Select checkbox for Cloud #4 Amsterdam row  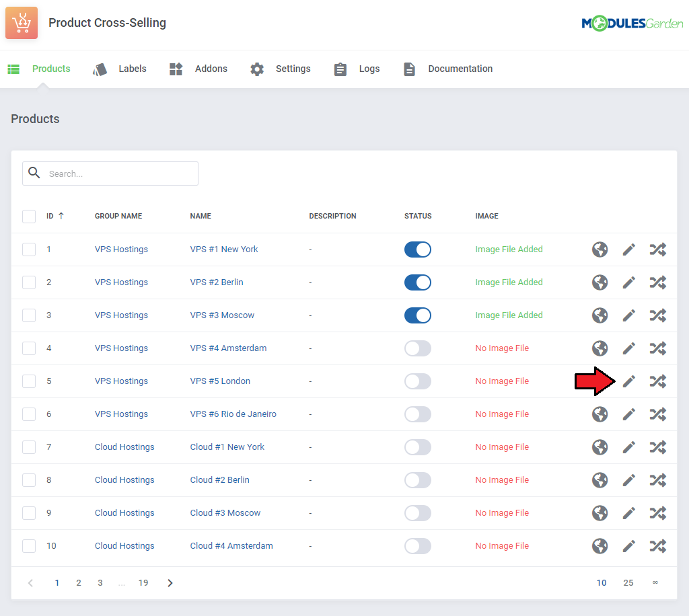coord(29,546)
